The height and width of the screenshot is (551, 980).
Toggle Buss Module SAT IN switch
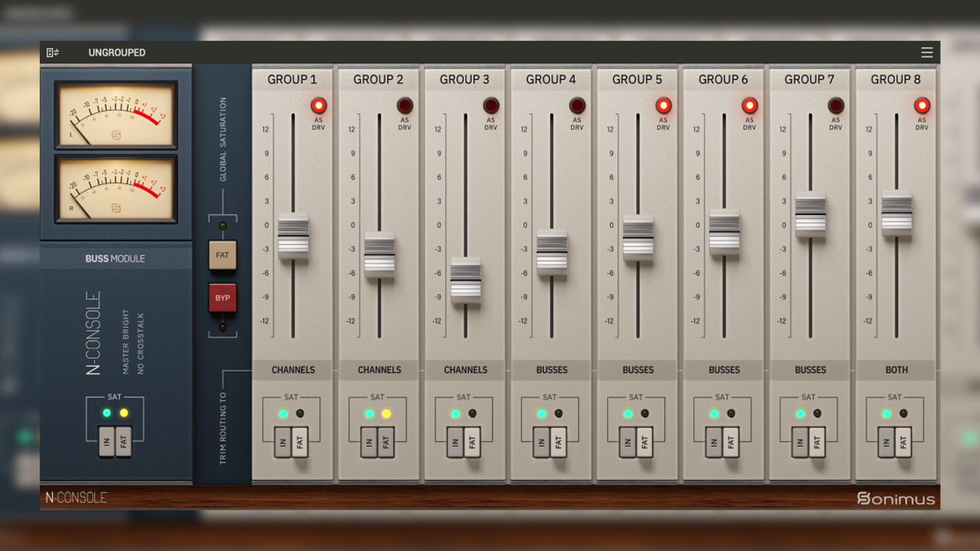[x=107, y=442]
